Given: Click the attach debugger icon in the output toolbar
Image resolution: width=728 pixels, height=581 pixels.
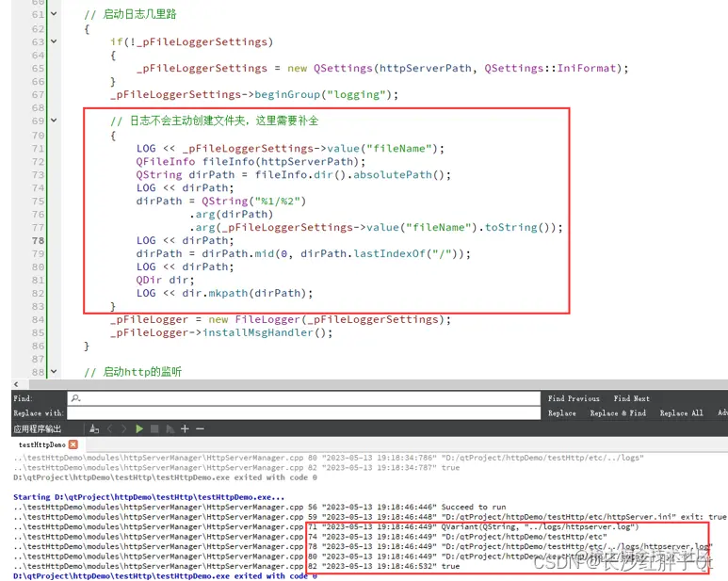Looking at the screenshot, I should click(170, 428).
